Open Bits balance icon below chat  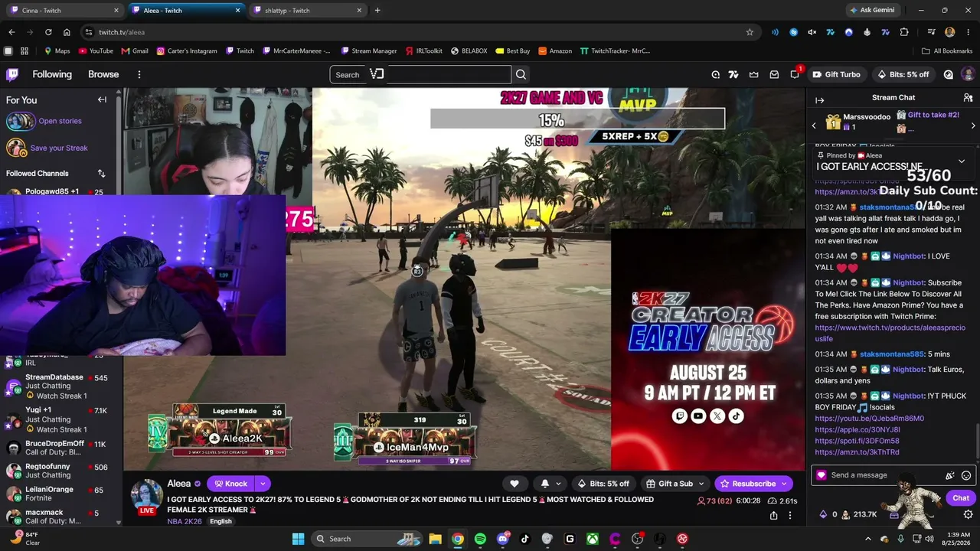(823, 515)
